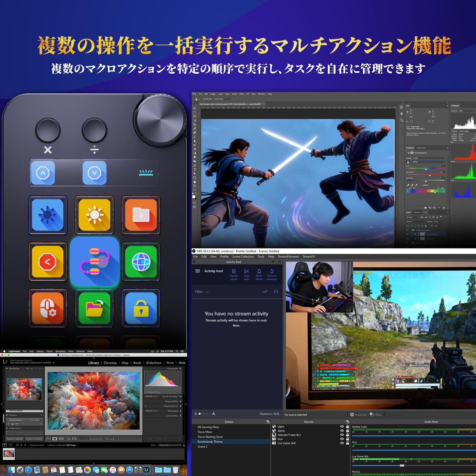Click Pause alerts in OBS Activity feed
This screenshot has height=476, width=476.
(234, 275)
